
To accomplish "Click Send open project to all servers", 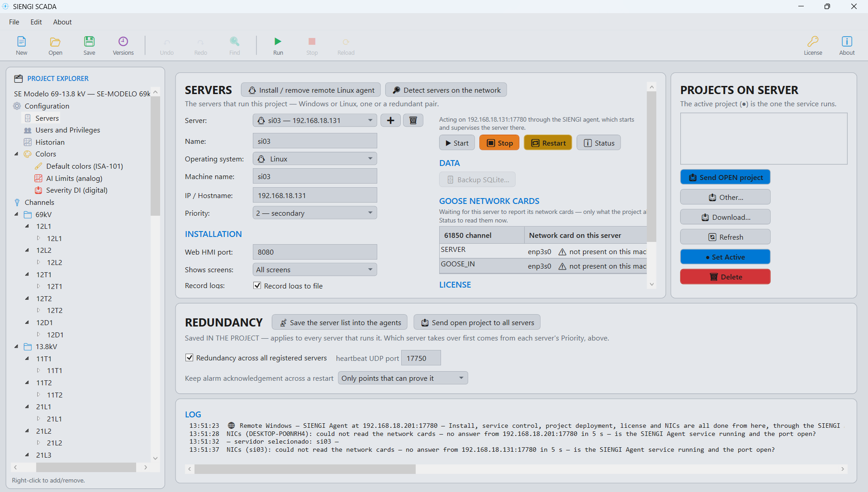I will (477, 322).
